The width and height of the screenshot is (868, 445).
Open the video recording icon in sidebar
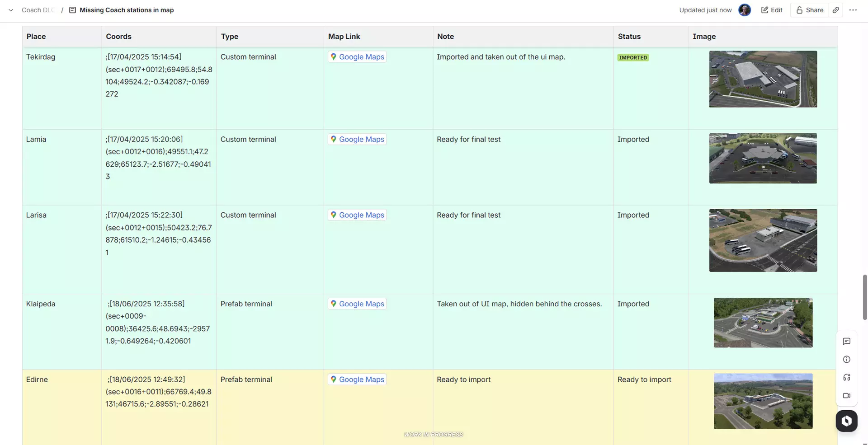pos(847,396)
